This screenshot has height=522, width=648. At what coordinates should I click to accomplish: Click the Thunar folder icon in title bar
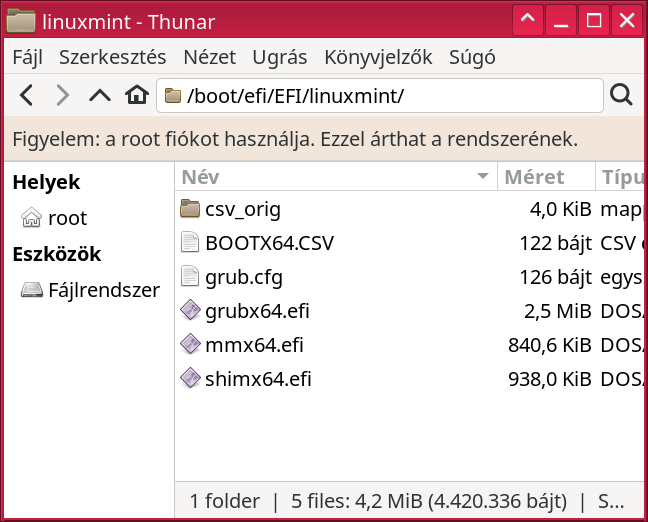21,21
